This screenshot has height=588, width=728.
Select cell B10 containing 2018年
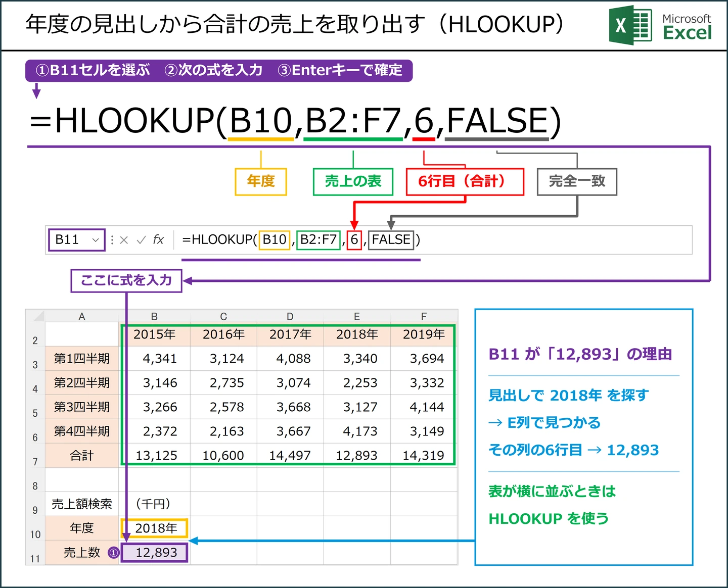155,528
